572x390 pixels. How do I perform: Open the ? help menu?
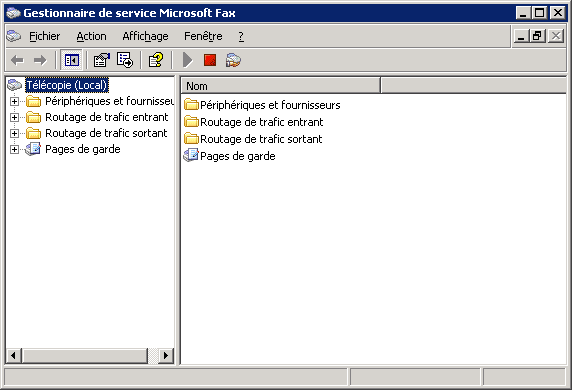[241, 36]
